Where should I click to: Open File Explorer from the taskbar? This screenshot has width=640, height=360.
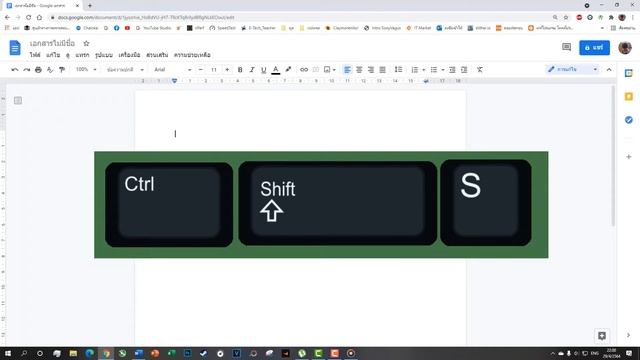[x=73, y=353]
